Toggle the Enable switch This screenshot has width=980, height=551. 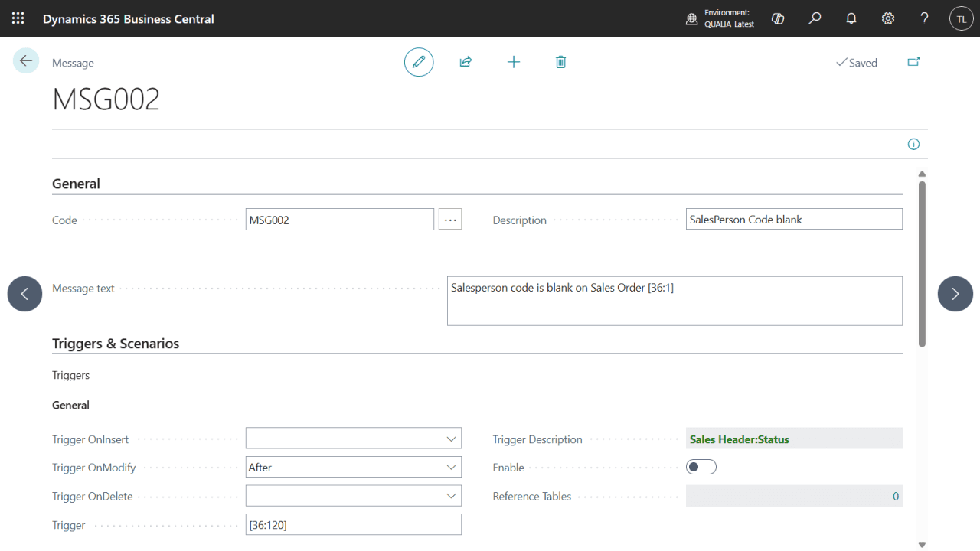[x=701, y=467]
